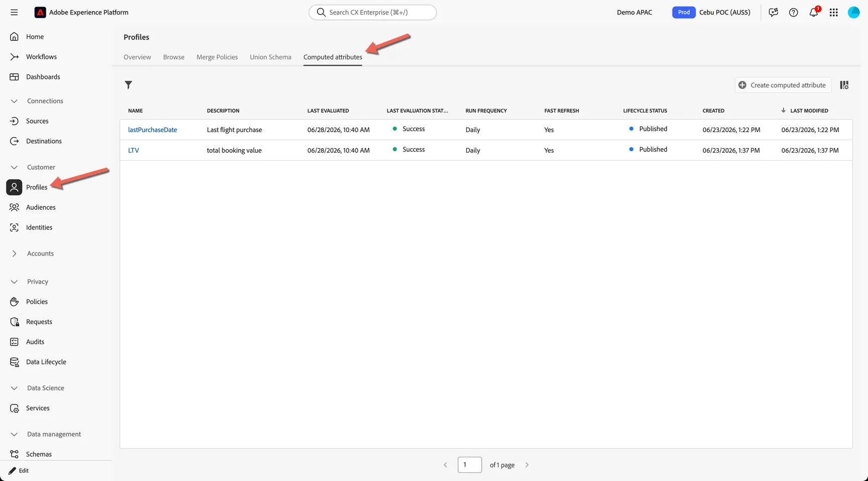
Task: Open the feedback chat icon
Action: (774, 13)
